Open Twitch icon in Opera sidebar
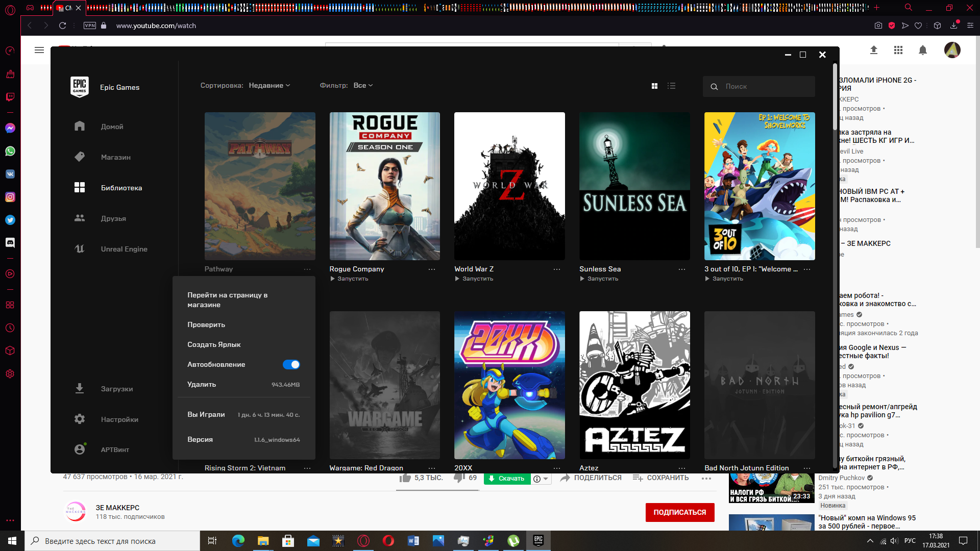980x551 pixels. [10, 96]
